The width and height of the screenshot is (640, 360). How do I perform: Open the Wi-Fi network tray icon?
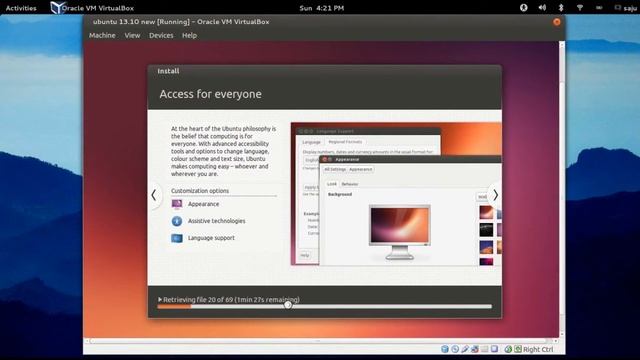[580, 8]
